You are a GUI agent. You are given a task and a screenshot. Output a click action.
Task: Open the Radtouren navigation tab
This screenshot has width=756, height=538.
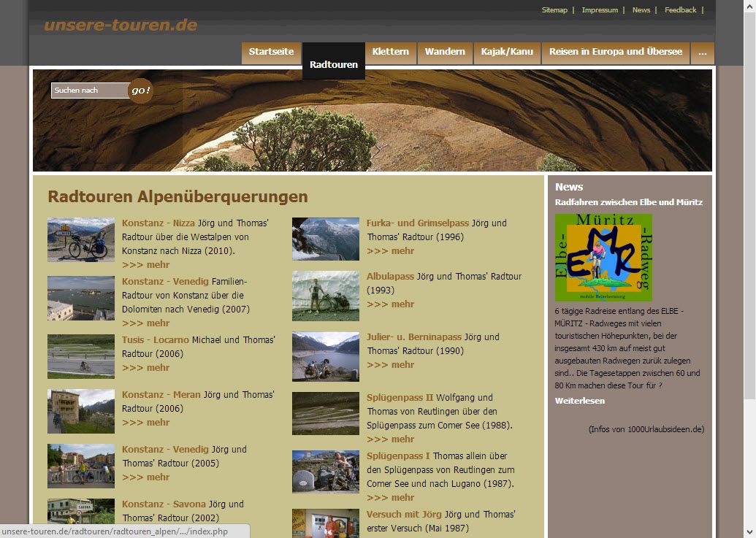tap(334, 64)
